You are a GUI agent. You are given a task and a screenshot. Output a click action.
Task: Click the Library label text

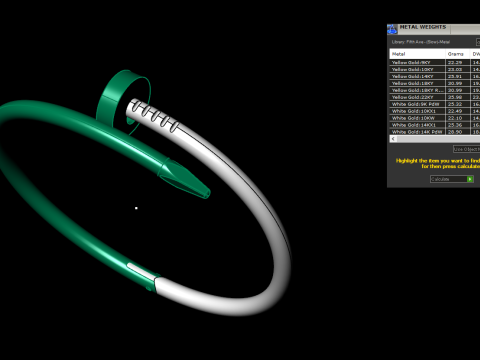coord(421,42)
